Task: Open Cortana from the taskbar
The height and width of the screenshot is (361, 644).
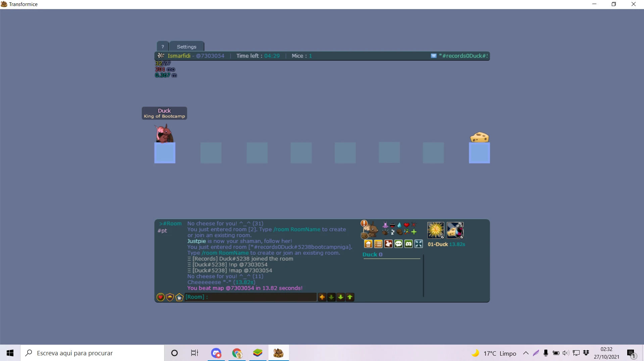Action: click(x=175, y=353)
